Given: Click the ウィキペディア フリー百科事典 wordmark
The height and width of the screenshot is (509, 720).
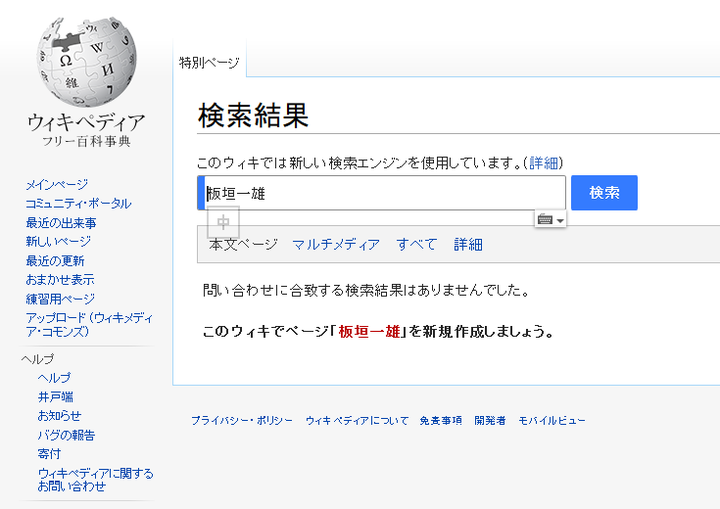Looking at the screenshot, I should coord(86,130).
